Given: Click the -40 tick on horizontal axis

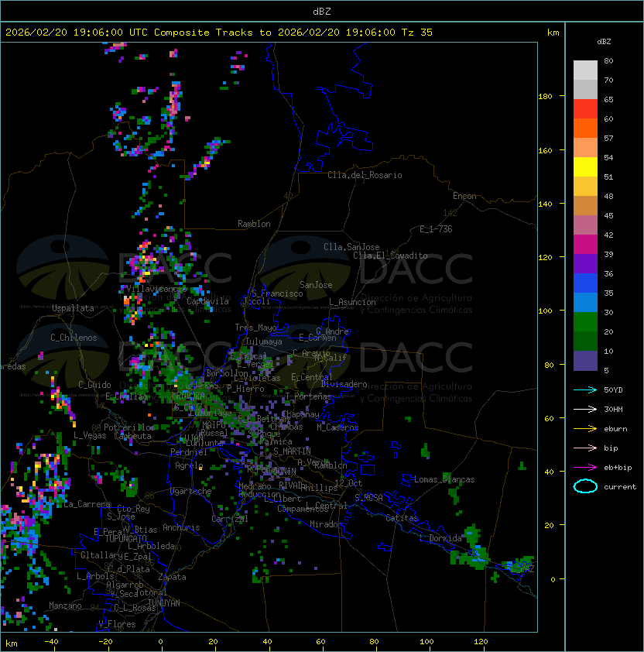Looking at the screenshot, I should pyautogui.click(x=51, y=642).
